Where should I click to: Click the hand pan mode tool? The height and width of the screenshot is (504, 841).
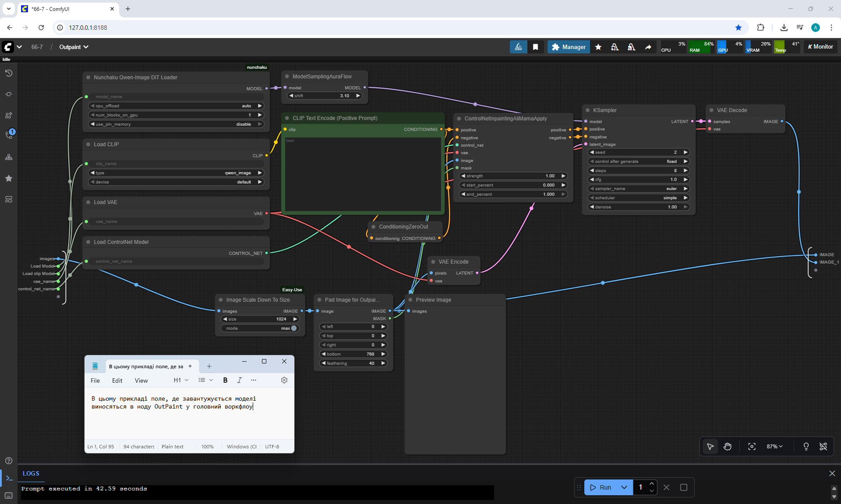coord(728,447)
